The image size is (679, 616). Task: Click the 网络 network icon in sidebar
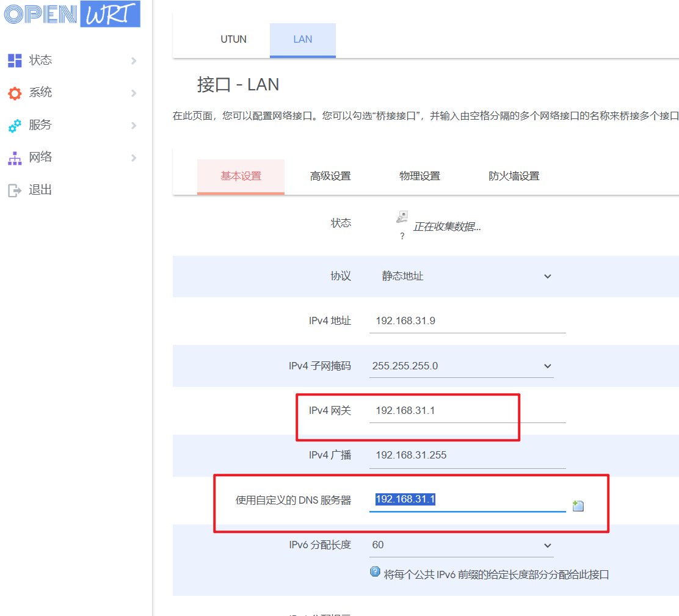pyautogui.click(x=14, y=157)
